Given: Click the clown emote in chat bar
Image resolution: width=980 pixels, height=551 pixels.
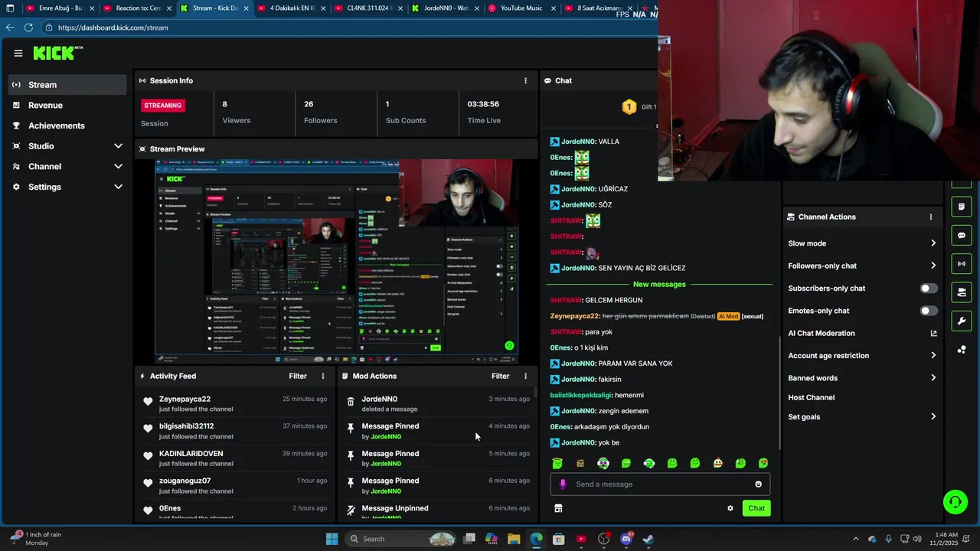Looking at the screenshot, I should point(718,463).
